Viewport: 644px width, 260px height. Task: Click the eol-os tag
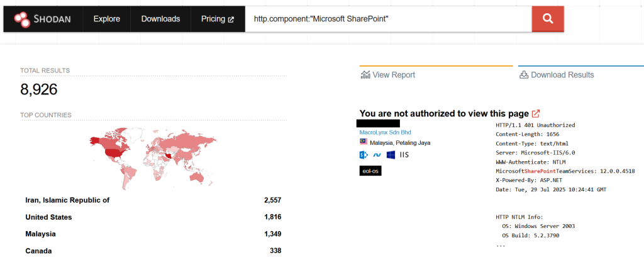coord(370,171)
